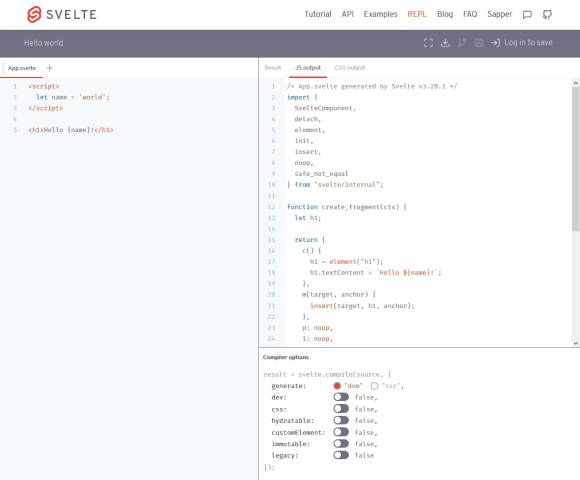Click the "<h1>Hello {name}!</h1>" code line
The width and height of the screenshot is (580, 480).
71,130
